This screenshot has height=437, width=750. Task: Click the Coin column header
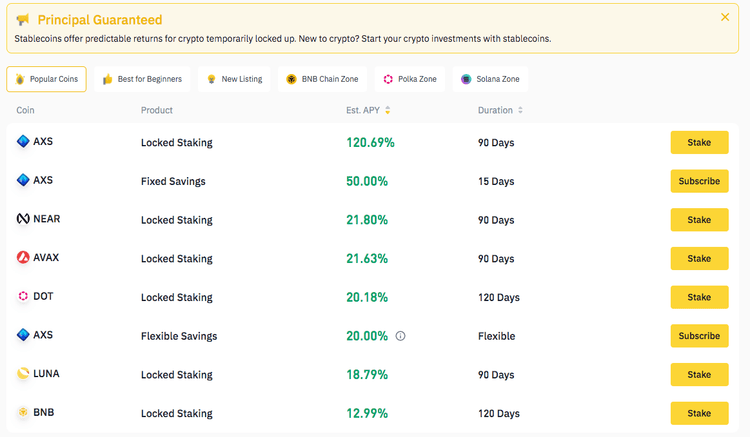tap(25, 110)
